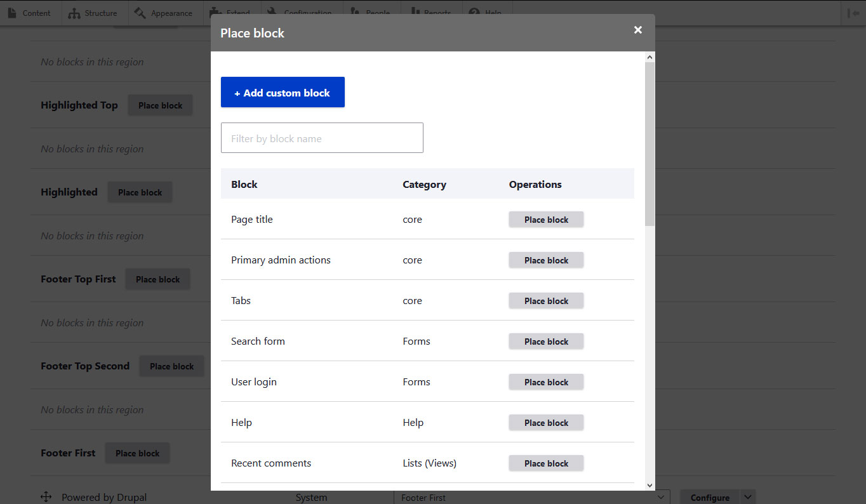Click the Appearance brush icon in toolbar
Viewport: 866px width, 504px height.
(x=140, y=13)
